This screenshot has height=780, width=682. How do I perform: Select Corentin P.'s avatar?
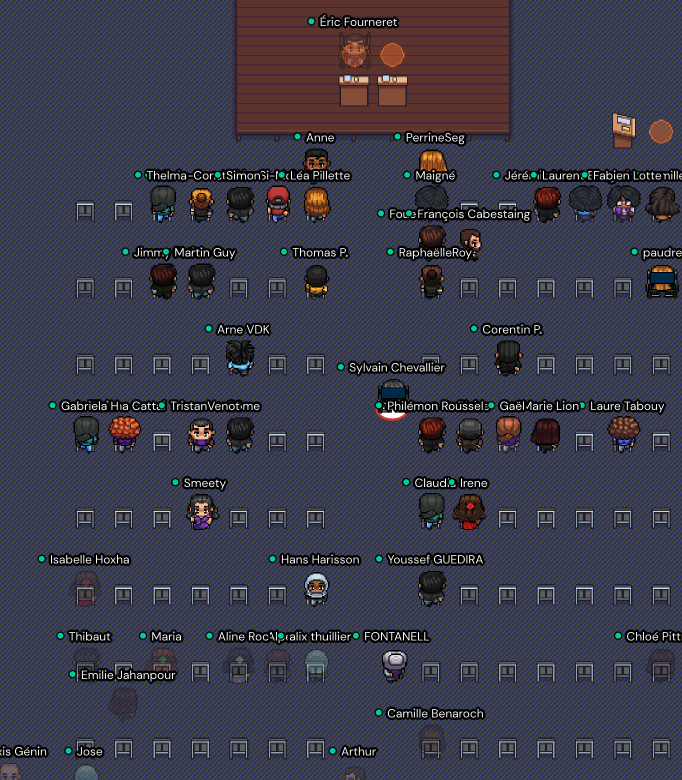508,357
